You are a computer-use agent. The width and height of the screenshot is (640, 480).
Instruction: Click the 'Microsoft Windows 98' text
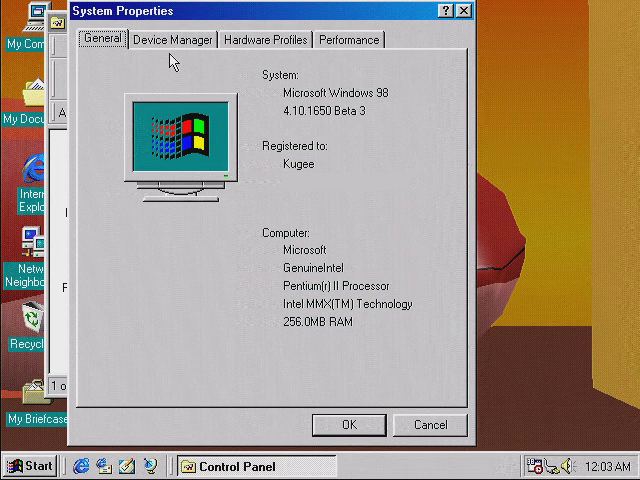click(336, 93)
